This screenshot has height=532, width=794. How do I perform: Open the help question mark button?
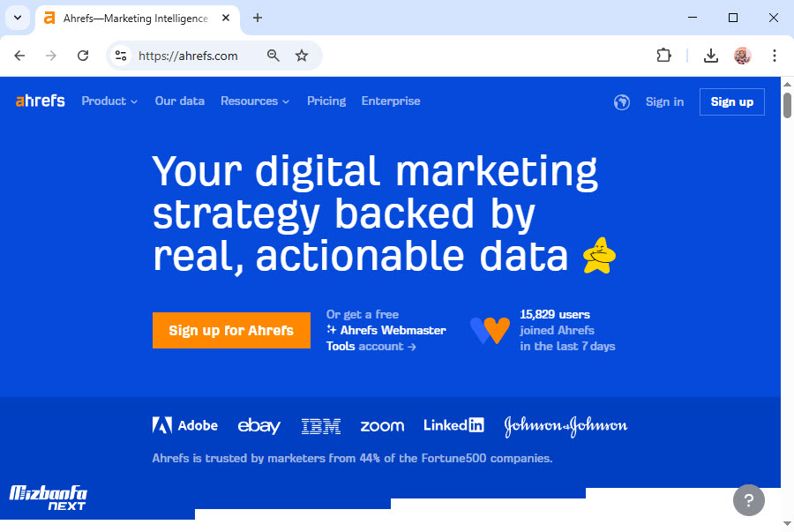pyautogui.click(x=748, y=500)
